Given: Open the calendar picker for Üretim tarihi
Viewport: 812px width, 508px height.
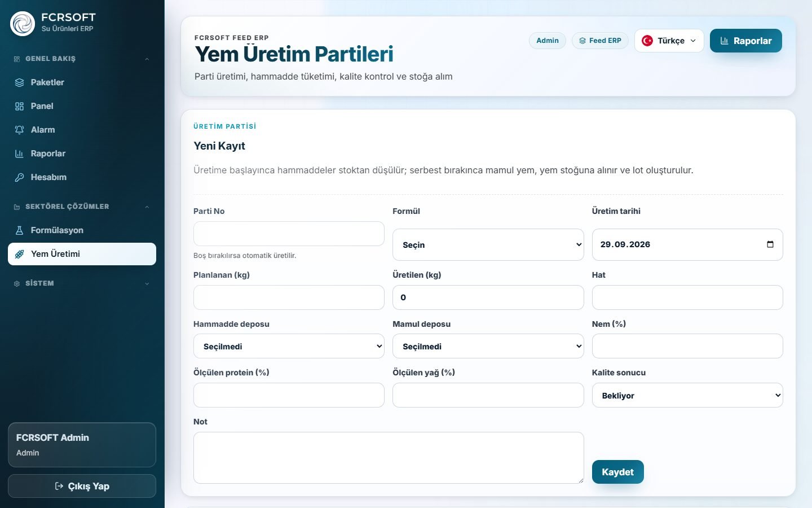Looking at the screenshot, I should tap(770, 244).
